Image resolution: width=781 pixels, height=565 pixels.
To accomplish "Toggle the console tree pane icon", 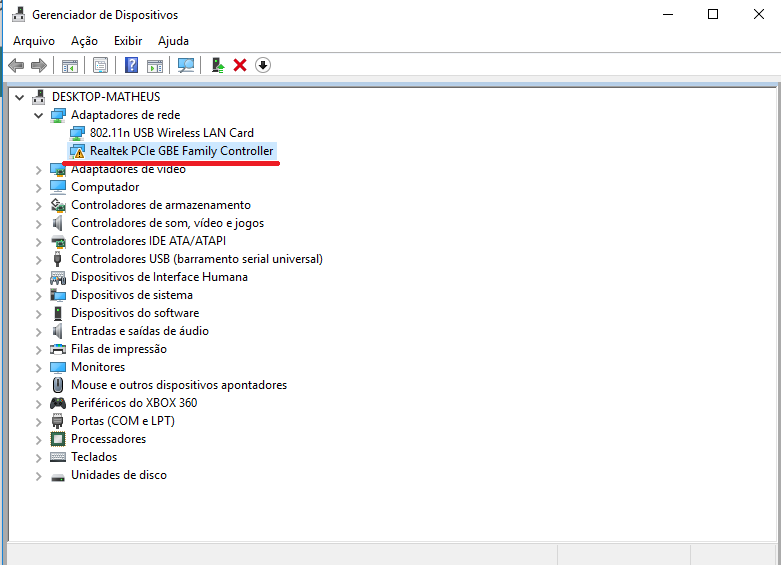I will pos(70,65).
